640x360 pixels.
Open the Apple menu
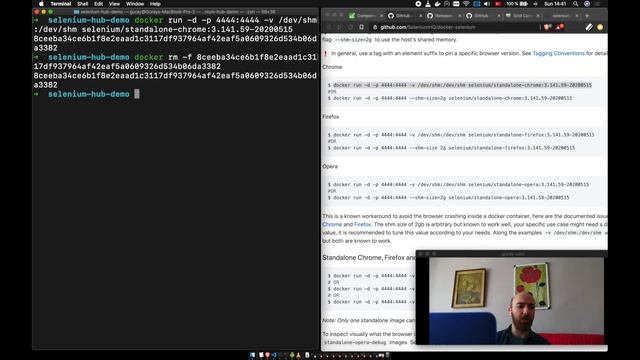tap(41, 4)
